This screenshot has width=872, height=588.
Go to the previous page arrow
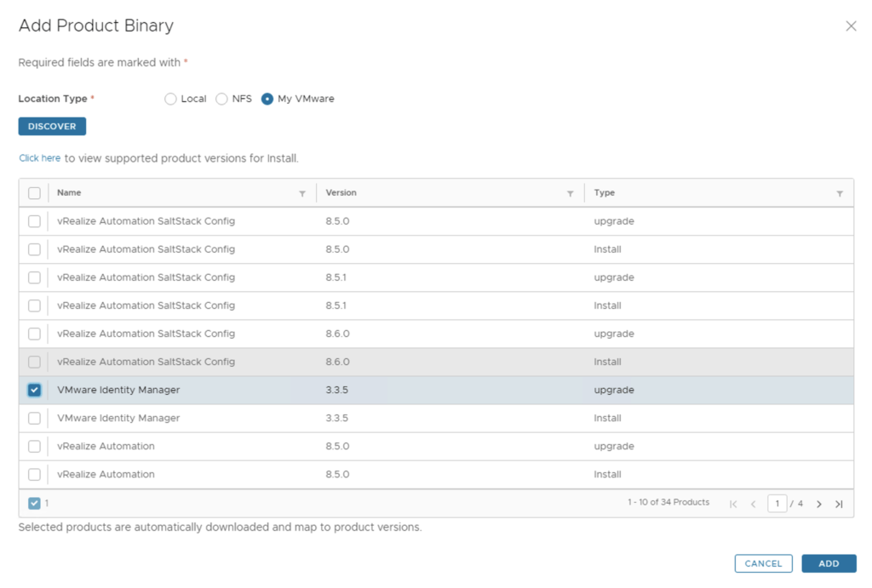click(753, 504)
